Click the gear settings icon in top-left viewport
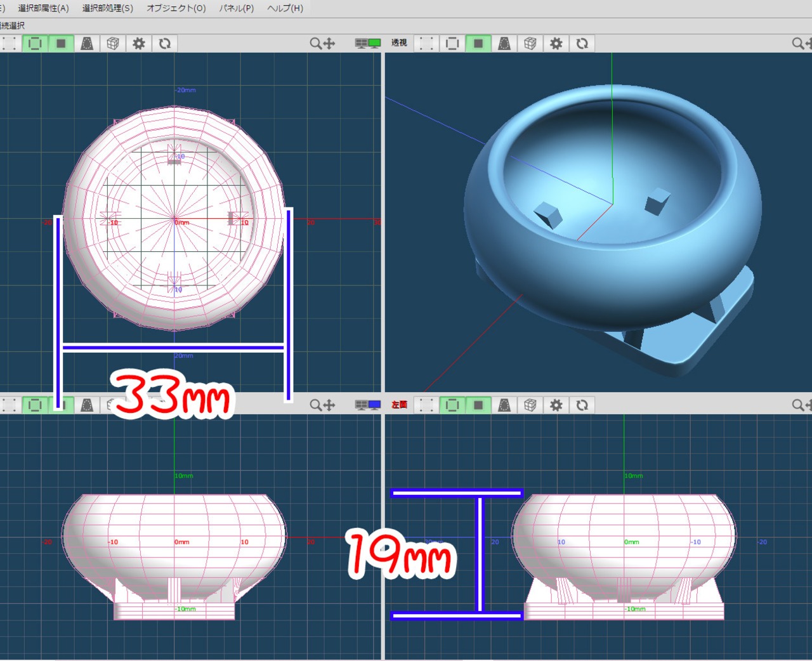This screenshot has width=812, height=661. (x=139, y=43)
